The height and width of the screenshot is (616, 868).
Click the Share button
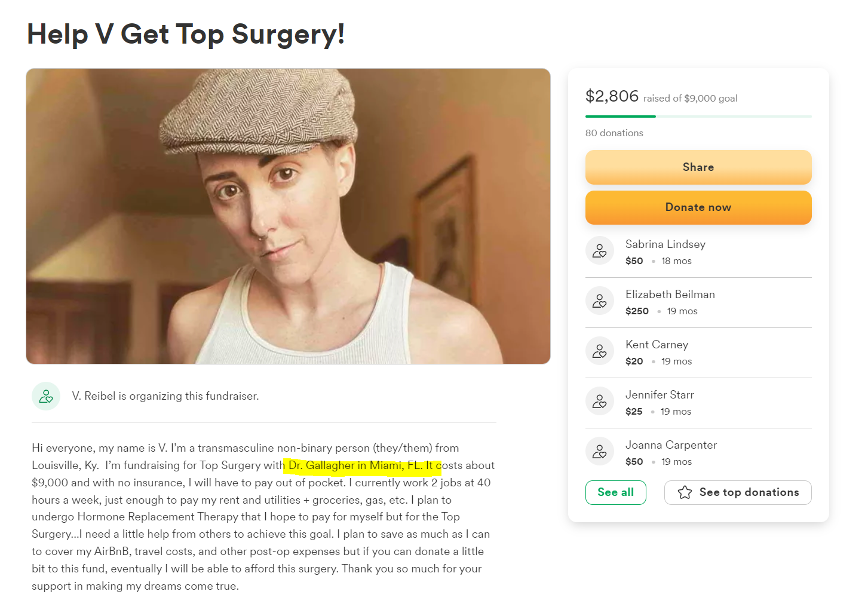(x=698, y=167)
